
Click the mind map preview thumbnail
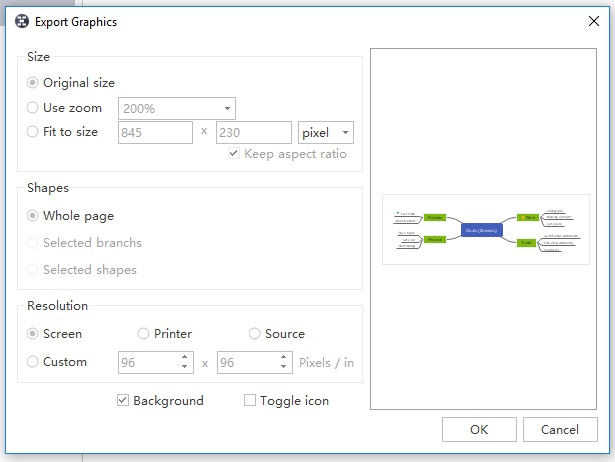click(x=484, y=229)
